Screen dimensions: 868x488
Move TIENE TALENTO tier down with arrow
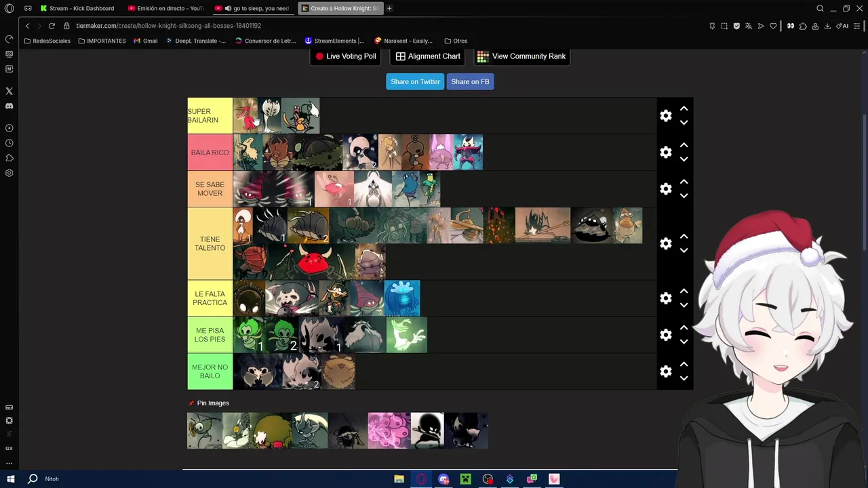coord(684,250)
